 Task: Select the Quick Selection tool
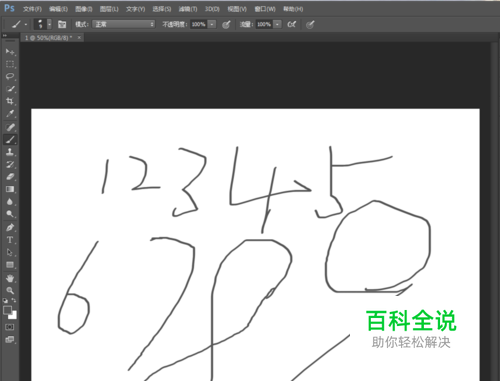pos(10,89)
